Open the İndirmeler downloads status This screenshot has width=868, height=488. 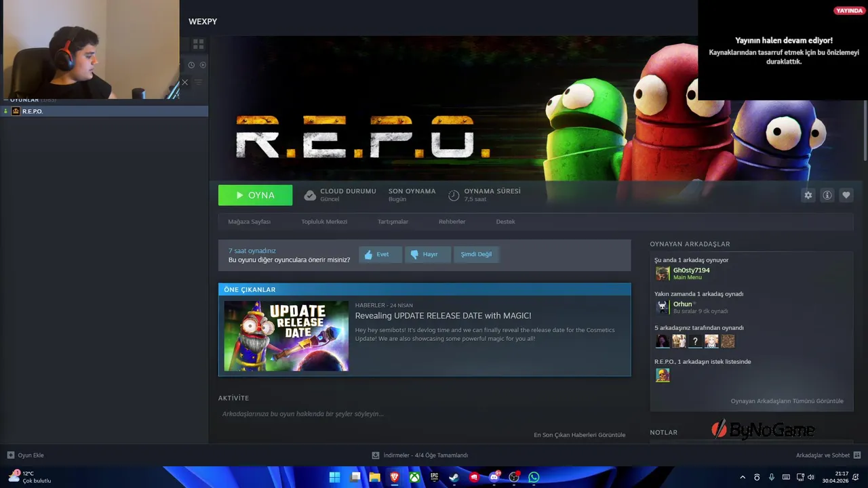420,455
